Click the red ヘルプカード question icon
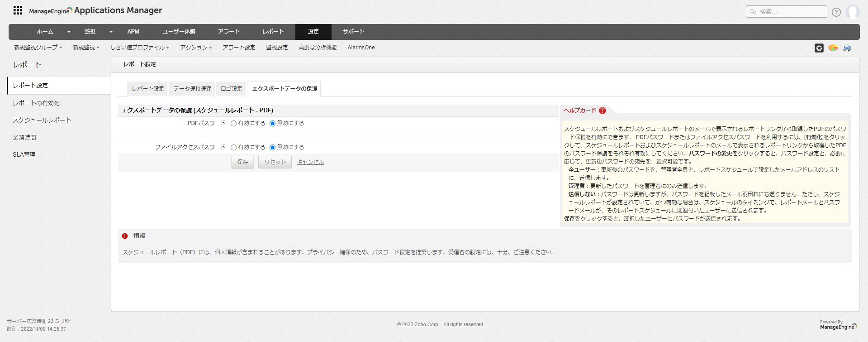The height and width of the screenshot is (342, 868). pyautogui.click(x=602, y=111)
